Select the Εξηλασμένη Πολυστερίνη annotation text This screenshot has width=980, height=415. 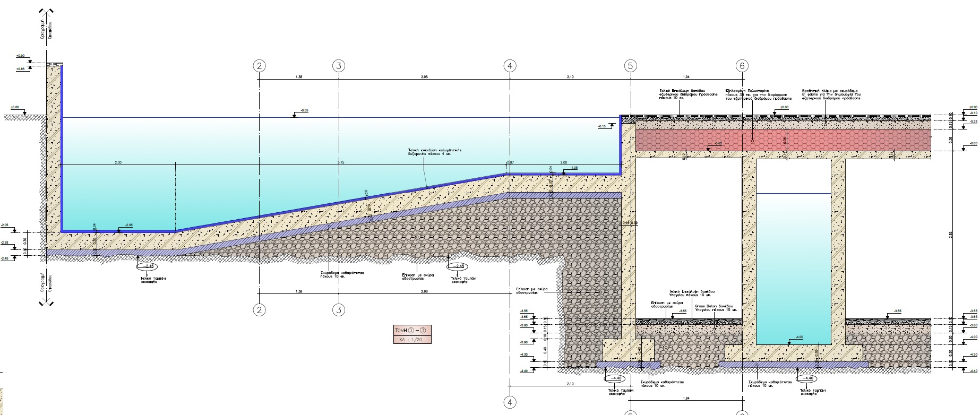pyautogui.click(x=758, y=94)
